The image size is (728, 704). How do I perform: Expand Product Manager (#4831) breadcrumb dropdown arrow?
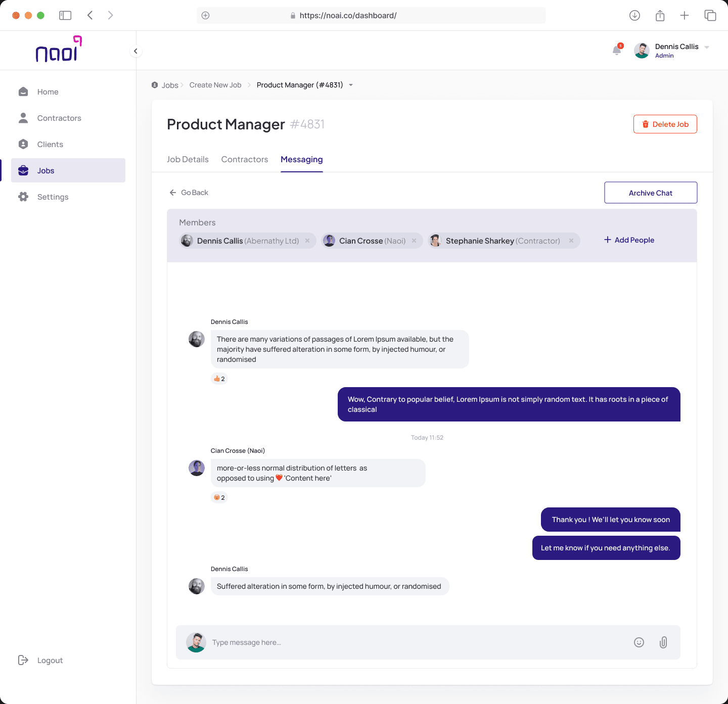tap(351, 85)
